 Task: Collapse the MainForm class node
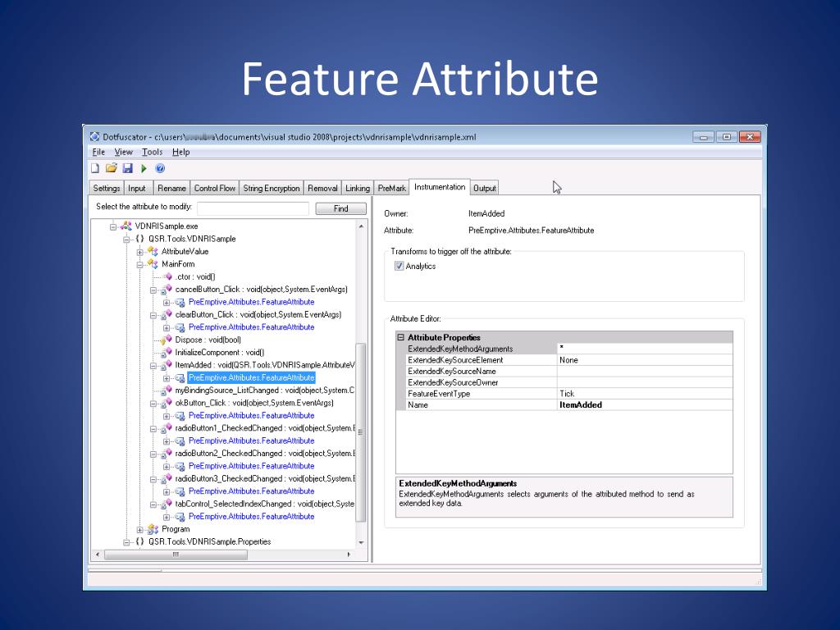[139, 264]
